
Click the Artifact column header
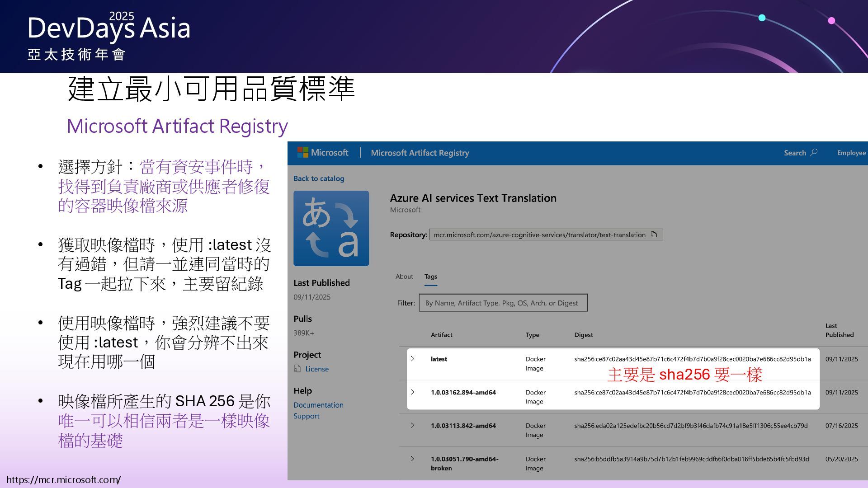click(x=441, y=335)
